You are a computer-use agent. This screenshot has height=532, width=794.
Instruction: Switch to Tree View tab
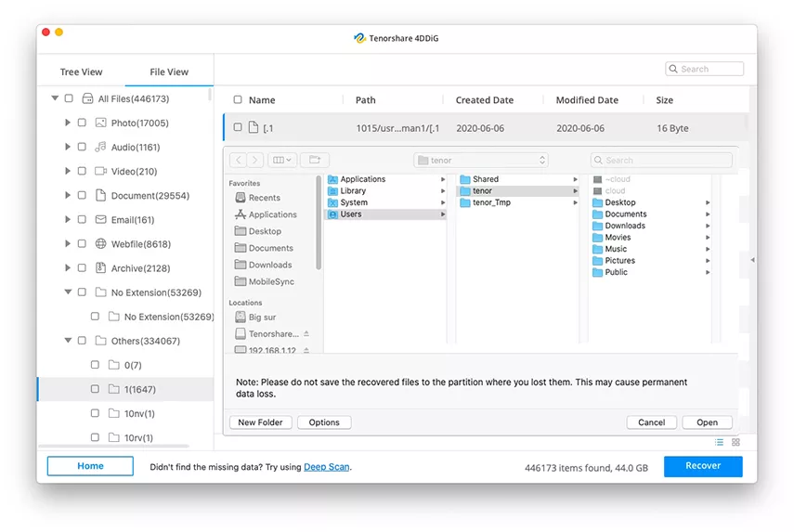(81, 71)
